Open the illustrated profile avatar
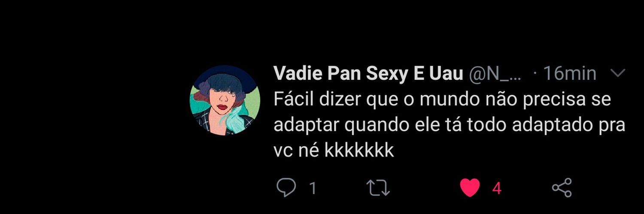Image resolution: width=644 pixels, height=214 pixels. pos(225,100)
